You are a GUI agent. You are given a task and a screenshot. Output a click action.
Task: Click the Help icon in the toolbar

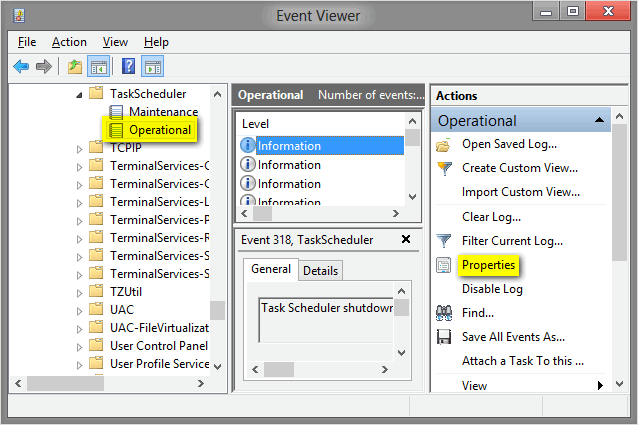(128, 67)
